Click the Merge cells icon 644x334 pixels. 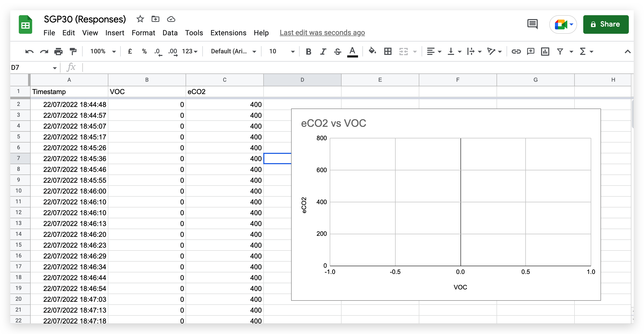(403, 52)
